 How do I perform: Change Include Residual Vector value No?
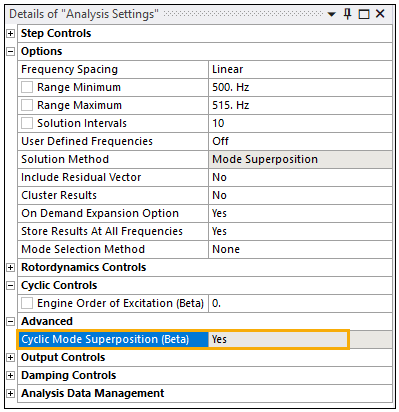pyautogui.click(x=300, y=177)
